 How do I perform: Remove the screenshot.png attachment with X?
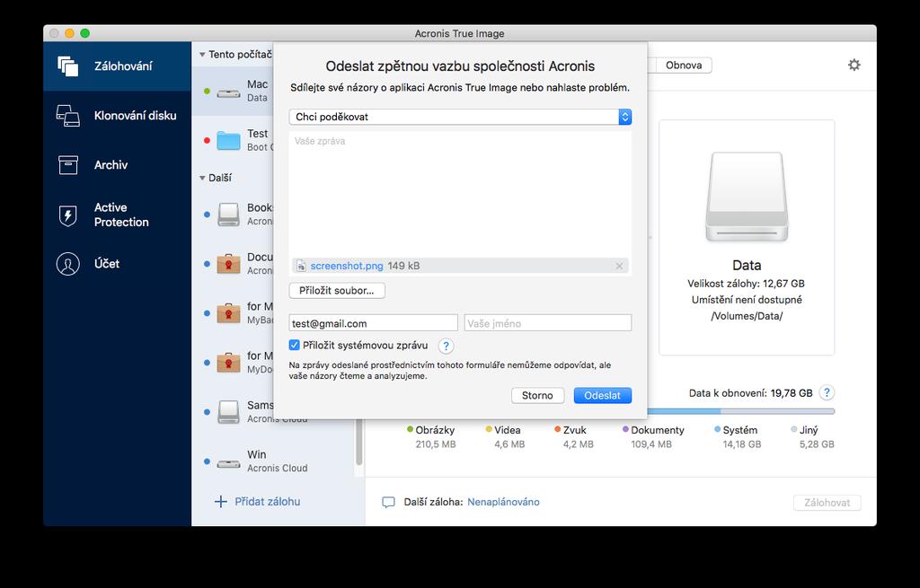[x=619, y=266]
